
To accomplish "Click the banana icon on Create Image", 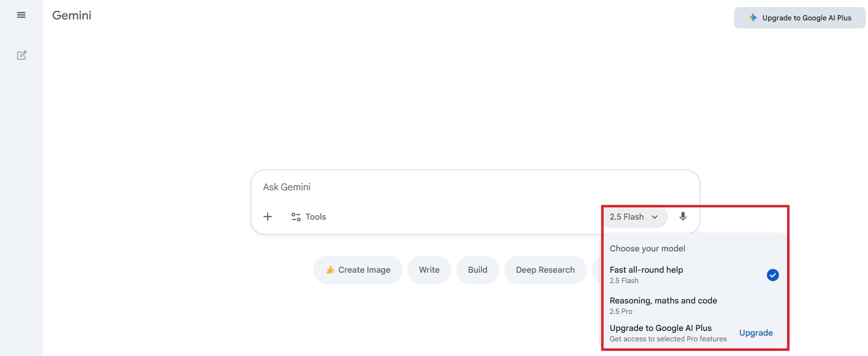I will pos(330,270).
